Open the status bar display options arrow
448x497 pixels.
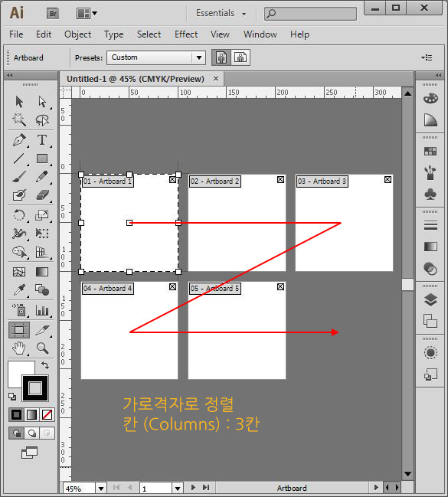click(376, 488)
